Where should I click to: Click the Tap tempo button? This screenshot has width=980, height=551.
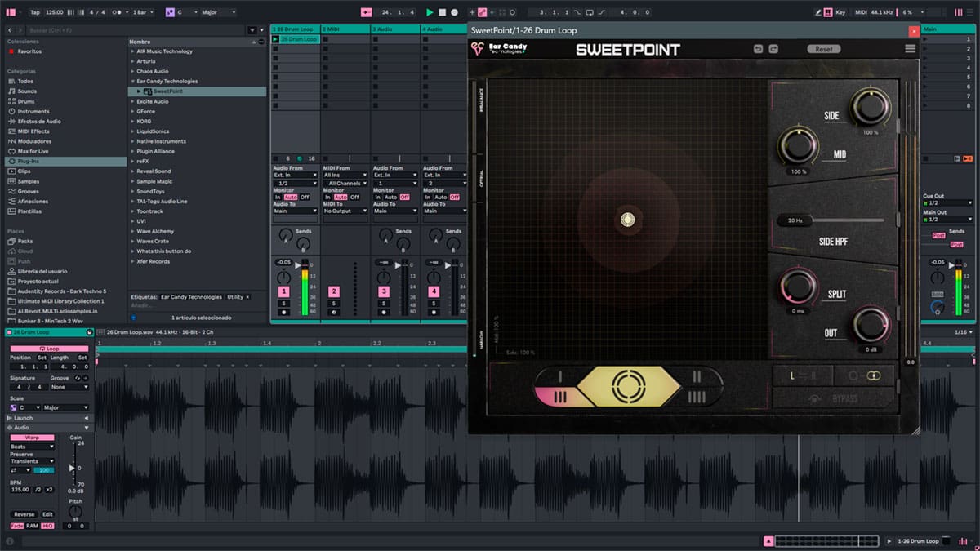point(34,12)
